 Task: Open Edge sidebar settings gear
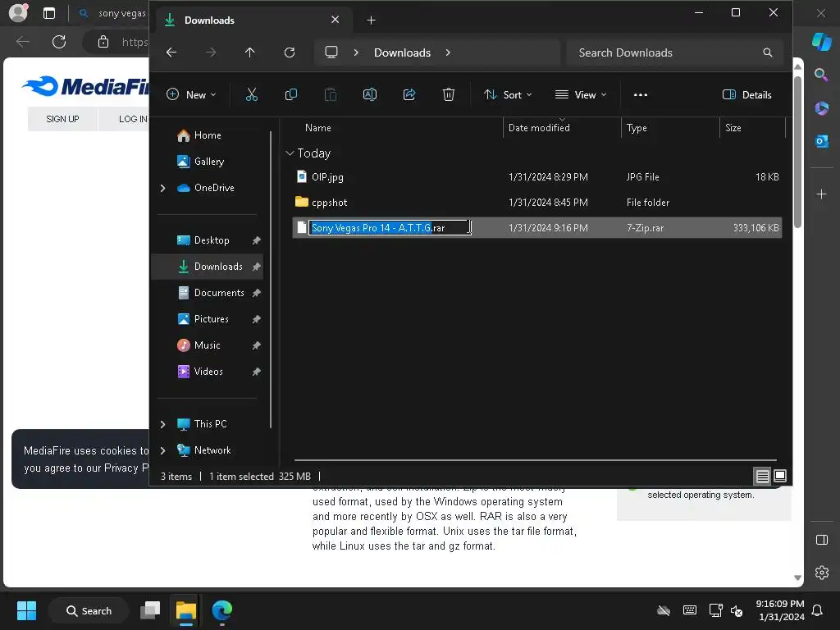821,573
